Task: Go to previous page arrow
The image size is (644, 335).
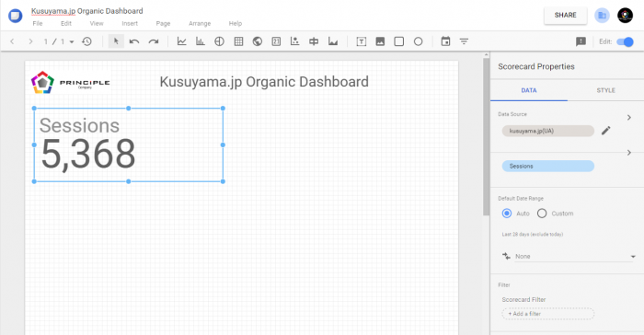Action: click(12, 41)
